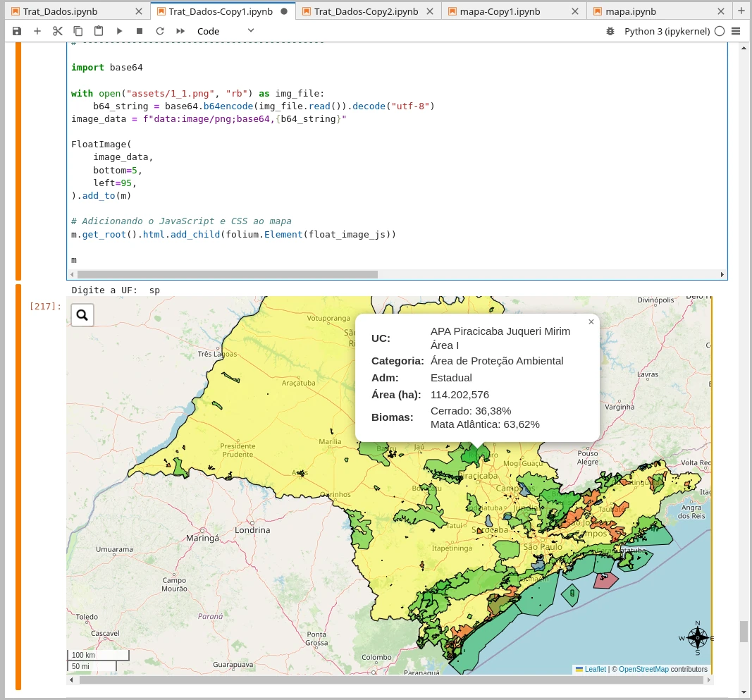Copy the selected cell
This screenshot has width=752, height=700.
[x=78, y=31]
